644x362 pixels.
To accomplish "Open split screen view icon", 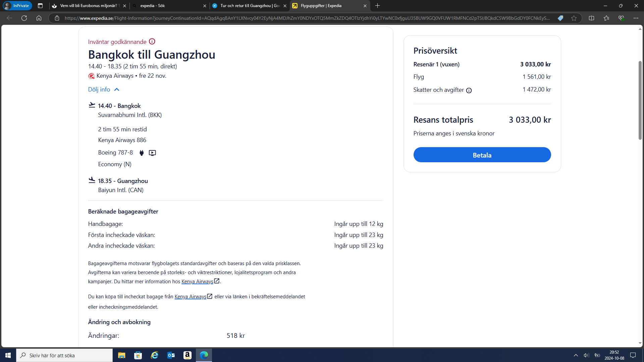I will pyautogui.click(x=591, y=18).
